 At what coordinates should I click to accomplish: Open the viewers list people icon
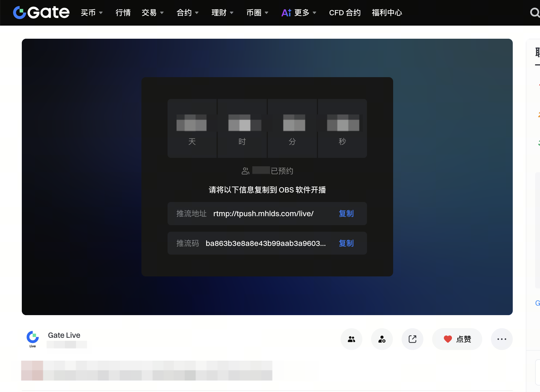coord(351,339)
